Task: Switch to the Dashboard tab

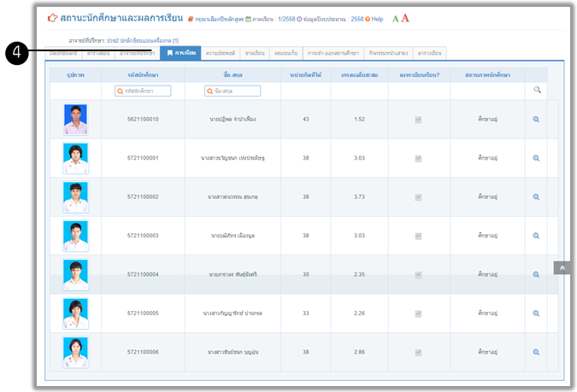Action: tap(67, 53)
